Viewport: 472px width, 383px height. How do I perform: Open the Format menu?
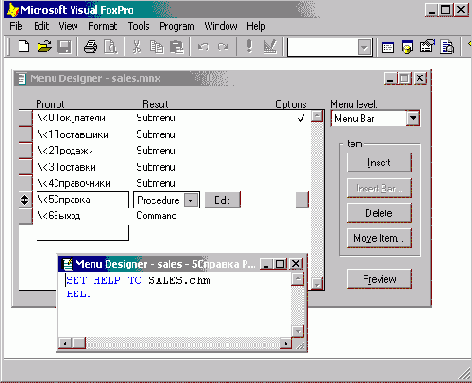click(x=103, y=26)
